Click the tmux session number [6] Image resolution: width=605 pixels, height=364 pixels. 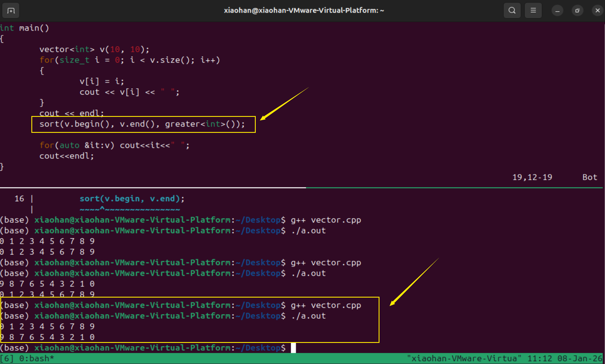[7, 358]
